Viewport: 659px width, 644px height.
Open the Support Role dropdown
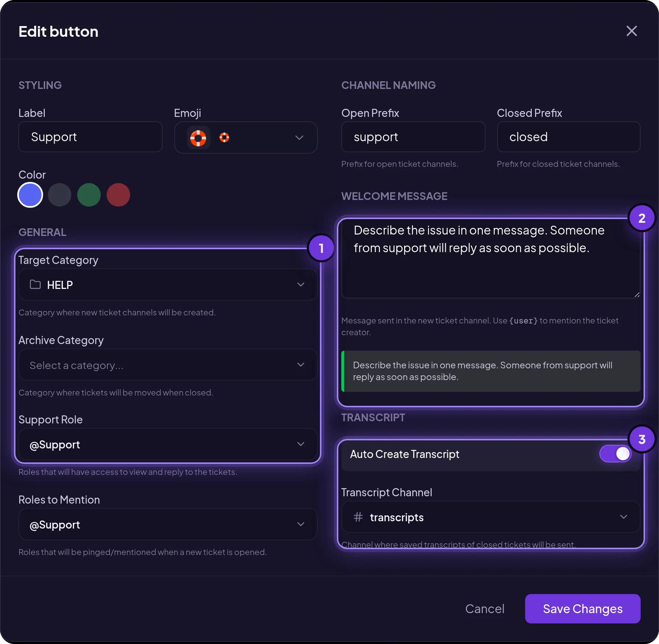(168, 445)
